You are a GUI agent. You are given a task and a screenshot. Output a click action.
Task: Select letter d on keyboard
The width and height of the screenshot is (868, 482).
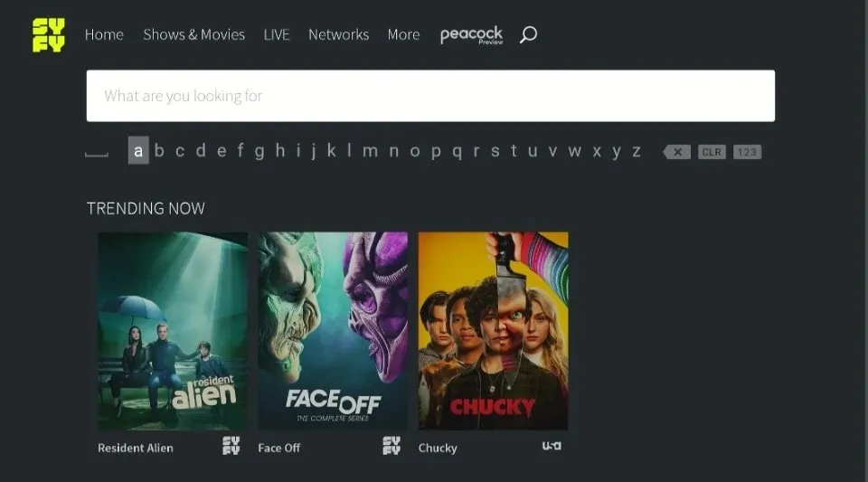[201, 150]
